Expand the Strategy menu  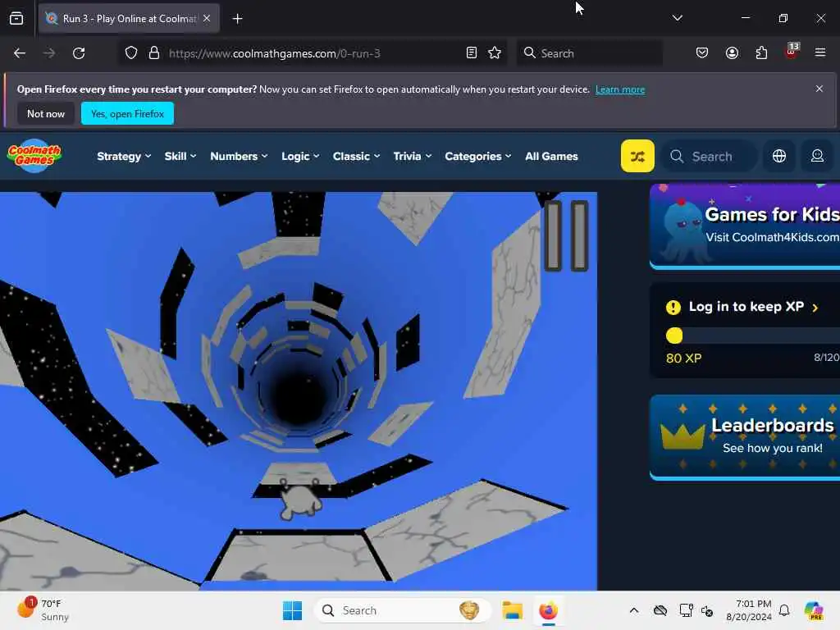[x=124, y=157]
